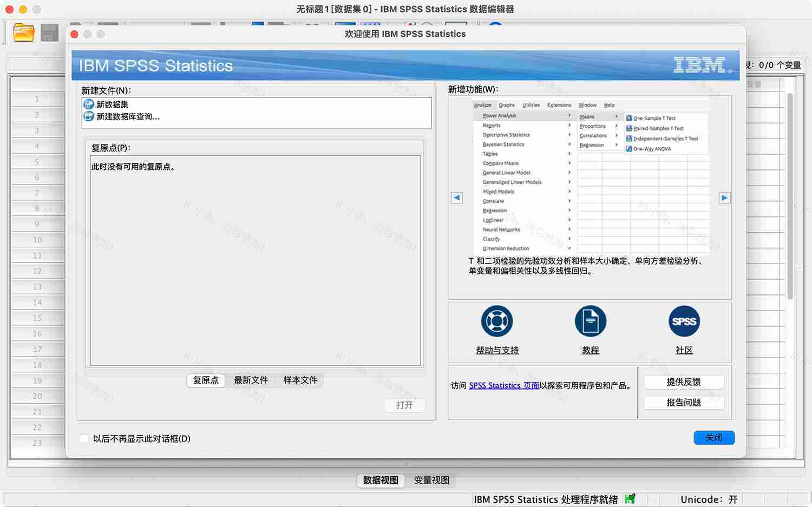The height and width of the screenshot is (507, 812).
Task: Select row 5 header in the data editor
Action: [37, 162]
